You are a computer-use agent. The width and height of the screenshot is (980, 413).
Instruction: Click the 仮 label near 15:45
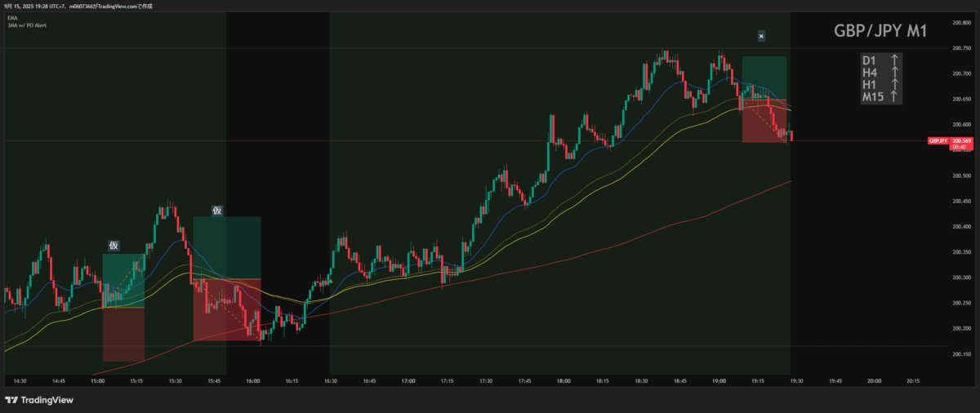pos(217,210)
